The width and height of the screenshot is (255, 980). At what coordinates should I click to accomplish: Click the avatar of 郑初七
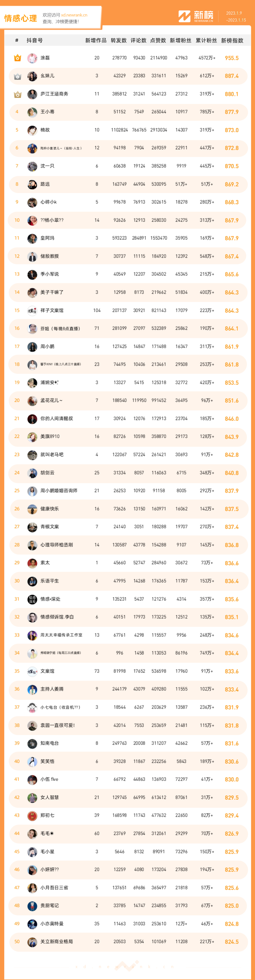(32, 815)
